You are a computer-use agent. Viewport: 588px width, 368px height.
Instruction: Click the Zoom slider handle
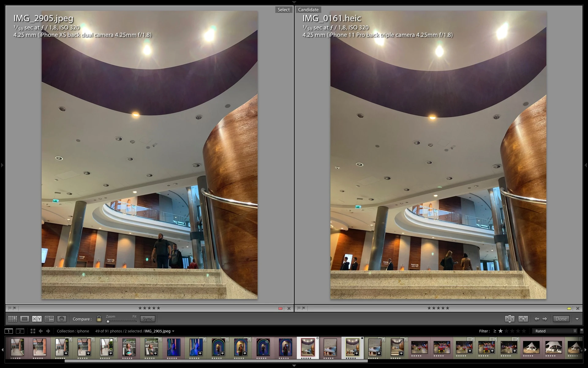point(108,321)
